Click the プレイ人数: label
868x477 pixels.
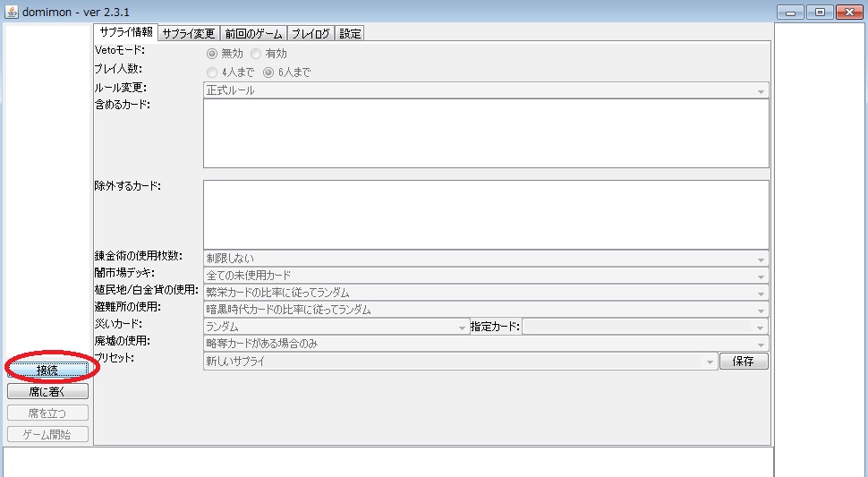click(x=118, y=69)
